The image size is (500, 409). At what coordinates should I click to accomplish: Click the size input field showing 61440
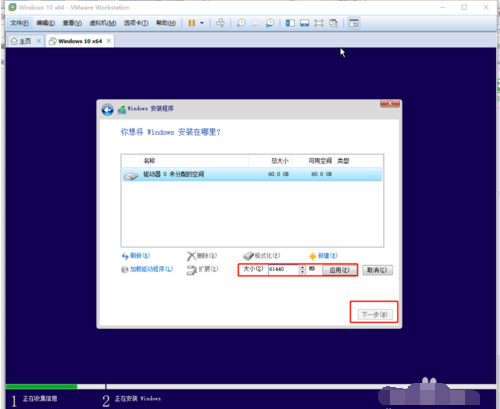pos(283,269)
